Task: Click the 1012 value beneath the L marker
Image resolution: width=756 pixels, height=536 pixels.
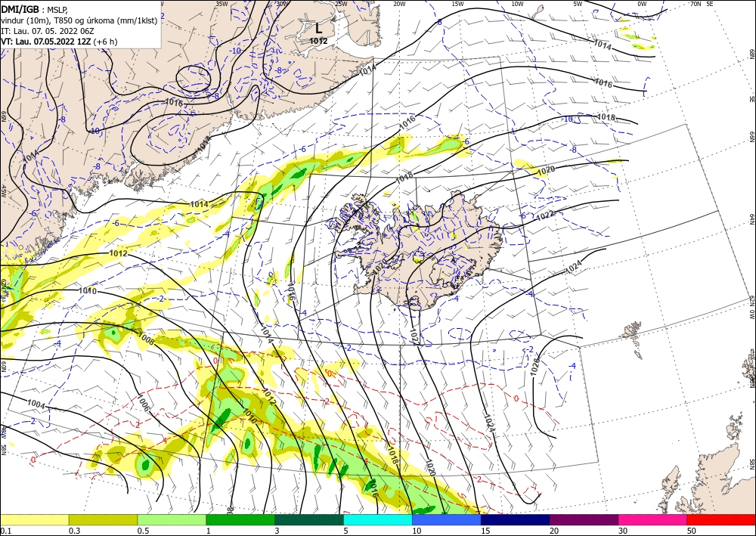Action: point(319,42)
